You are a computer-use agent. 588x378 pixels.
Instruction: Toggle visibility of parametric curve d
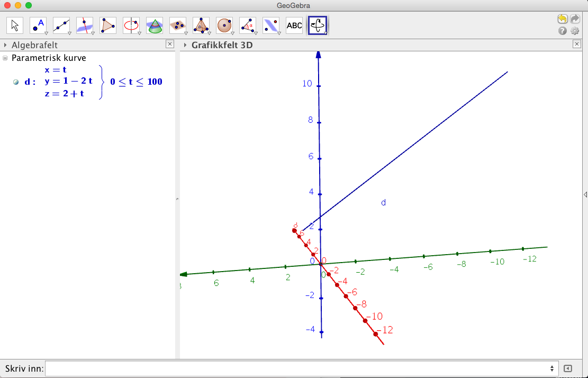(x=16, y=82)
